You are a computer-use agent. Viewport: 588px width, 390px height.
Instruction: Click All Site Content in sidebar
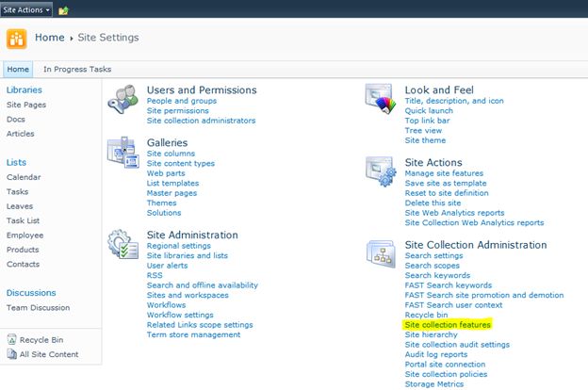point(49,354)
